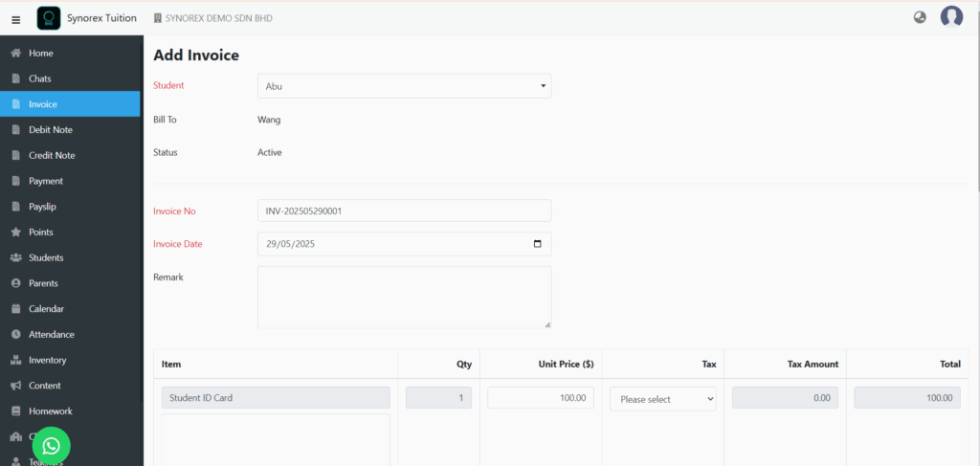Click the Tax Amount field showing 0.00

tap(785, 397)
